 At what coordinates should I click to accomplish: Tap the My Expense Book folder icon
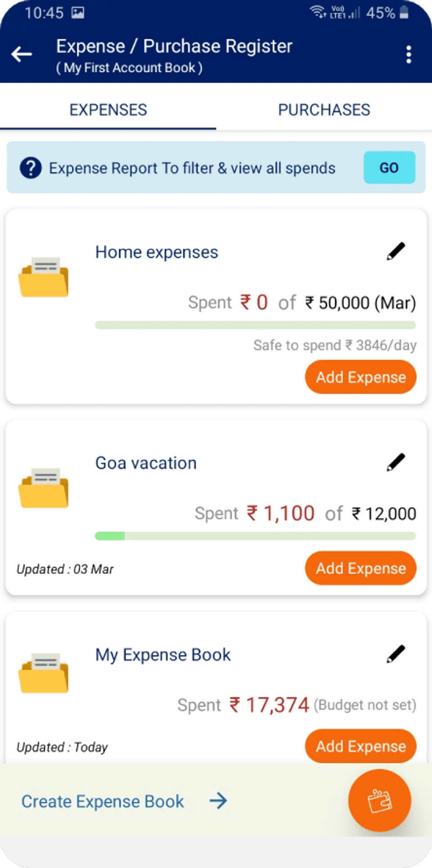click(44, 673)
